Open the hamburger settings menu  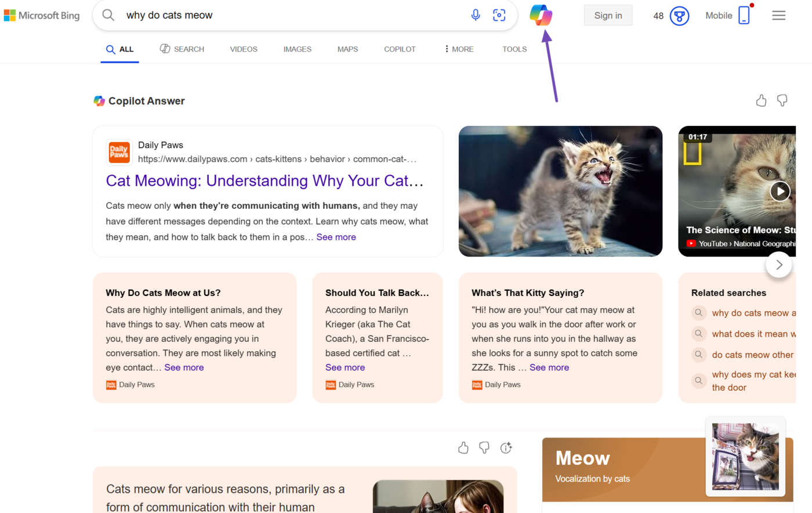pos(778,16)
